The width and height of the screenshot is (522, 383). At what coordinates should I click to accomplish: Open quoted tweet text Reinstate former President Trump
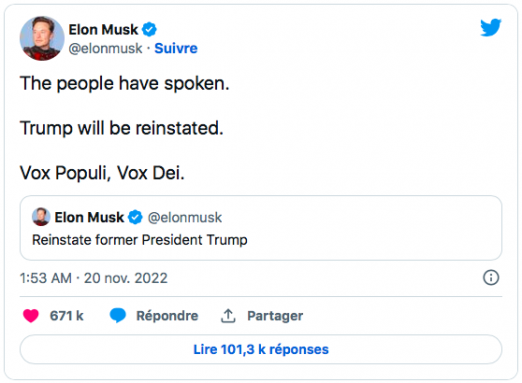point(140,240)
